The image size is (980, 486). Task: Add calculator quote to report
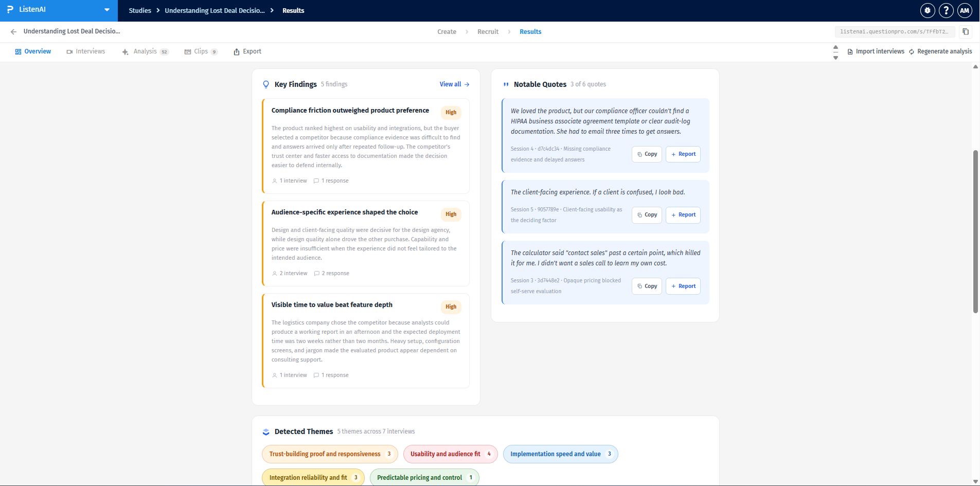(683, 286)
